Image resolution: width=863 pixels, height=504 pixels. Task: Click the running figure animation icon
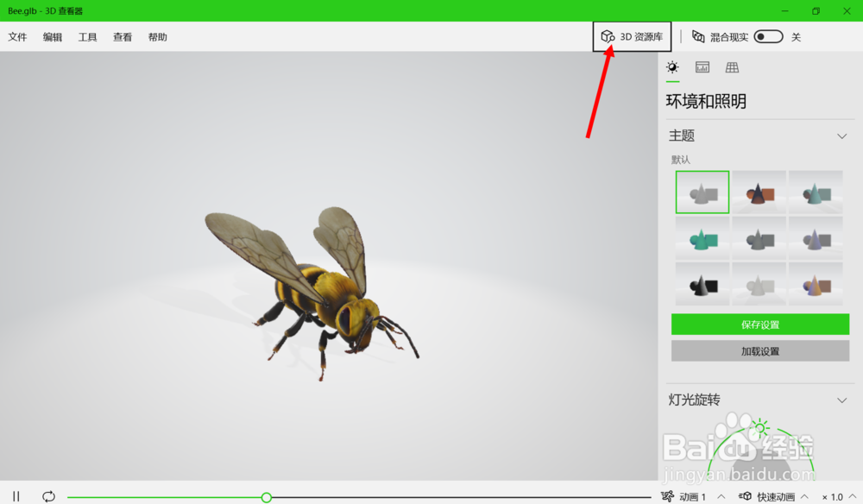(x=668, y=496)
